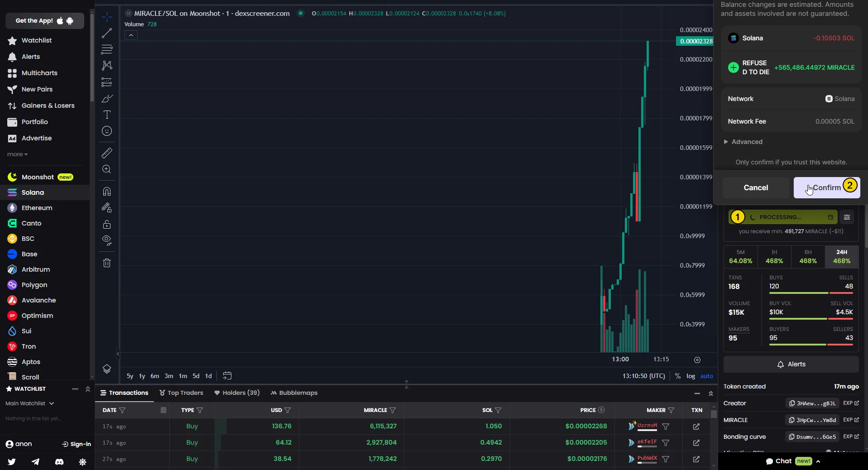Remove all drawings with the trash icon
Screen dimensions: 868x470
pos(107,263)
